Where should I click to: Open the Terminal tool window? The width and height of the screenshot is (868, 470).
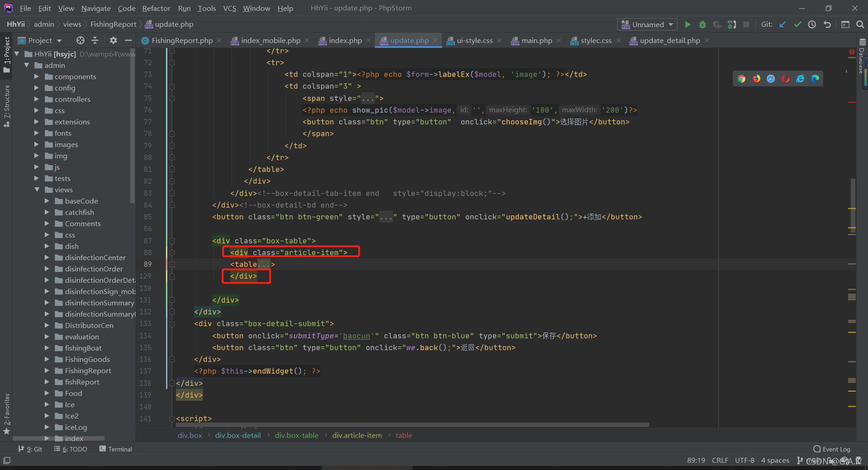click(116, 449)
